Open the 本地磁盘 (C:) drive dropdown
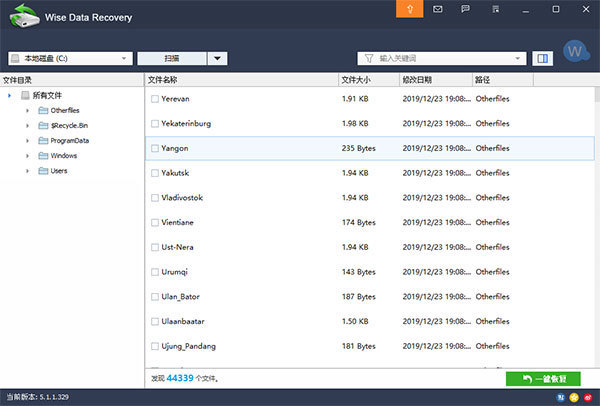Viewport: 600px width, 406px height. pos(70,59)
